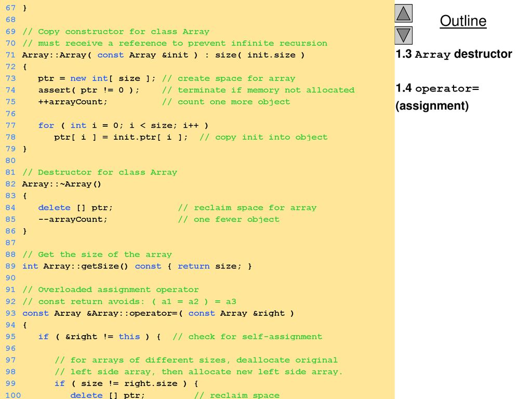Image resolution: width=532 pixels, height=399 pixels.
Task: Click 'if ( size != right.size ) {' code
Action: (x=126, y=384)
